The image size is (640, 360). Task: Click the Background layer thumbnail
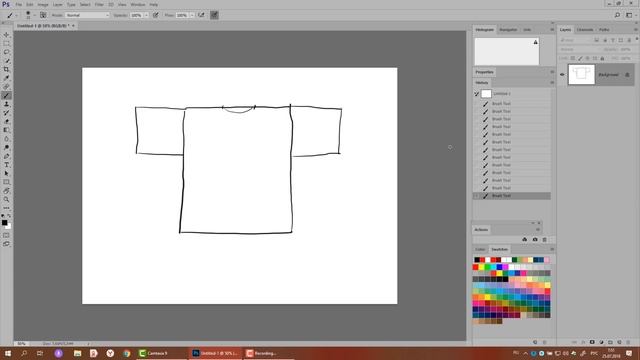tap(581, 75)
